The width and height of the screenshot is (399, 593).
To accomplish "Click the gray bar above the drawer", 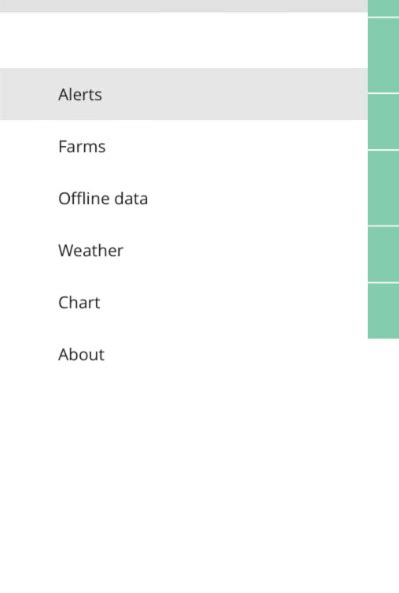I will click(184, 6).
